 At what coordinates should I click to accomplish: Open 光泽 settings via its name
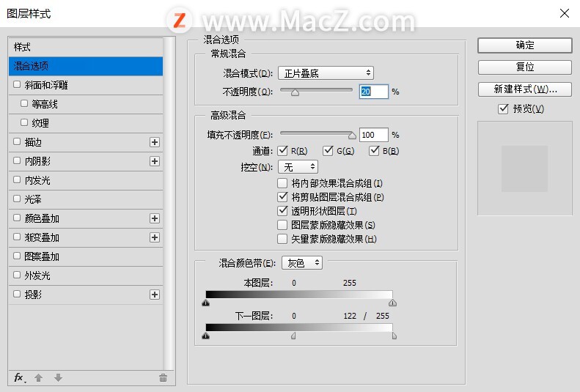pos(33,199)
